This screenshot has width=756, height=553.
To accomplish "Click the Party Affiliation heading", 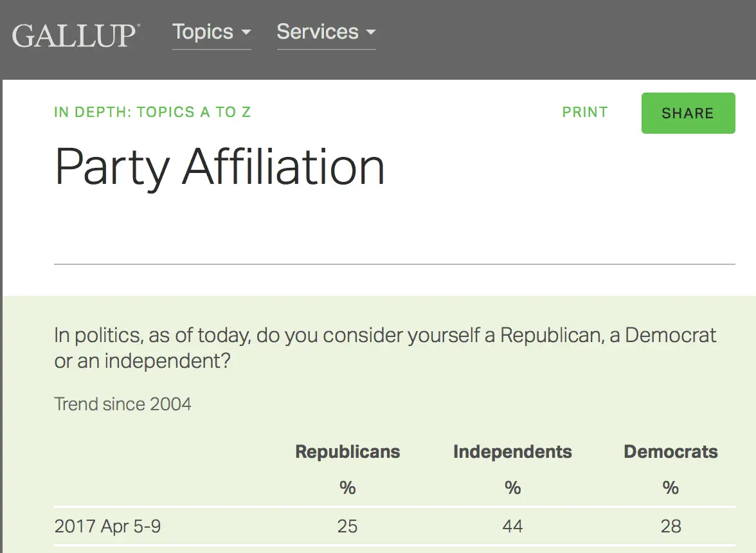I will [x=220, y=167].
